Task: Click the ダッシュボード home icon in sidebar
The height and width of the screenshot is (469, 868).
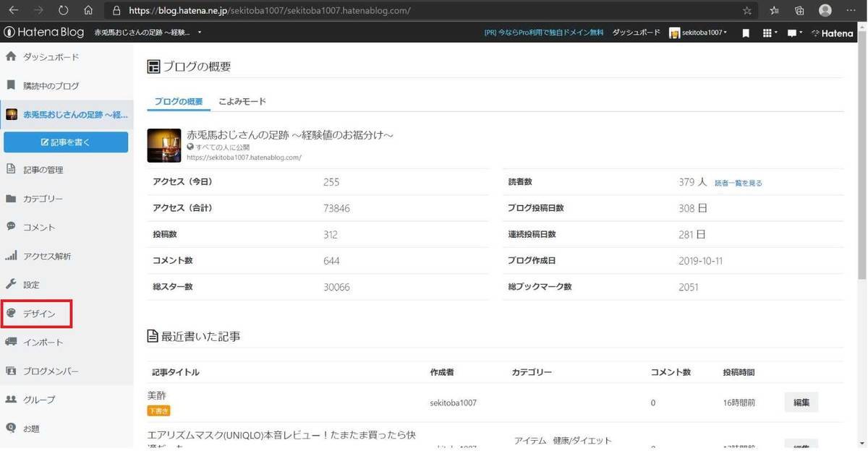Action: [x=11, y=56]
